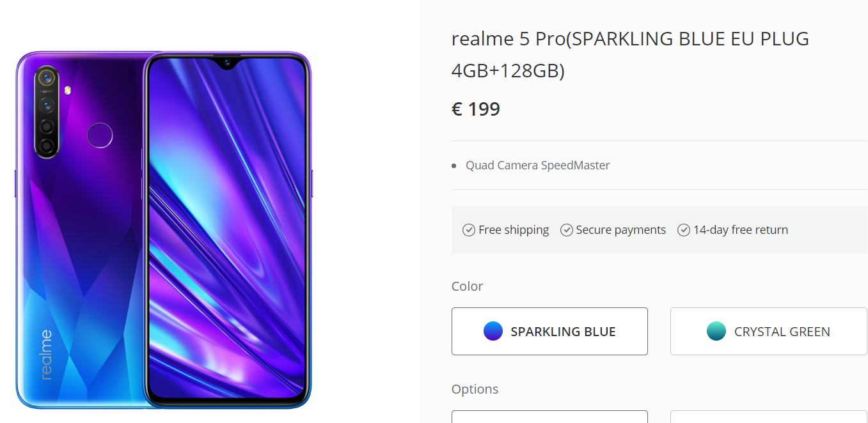
Task: Click the fingerprint sensor on the phone image
Action: [x=100, y=135]
